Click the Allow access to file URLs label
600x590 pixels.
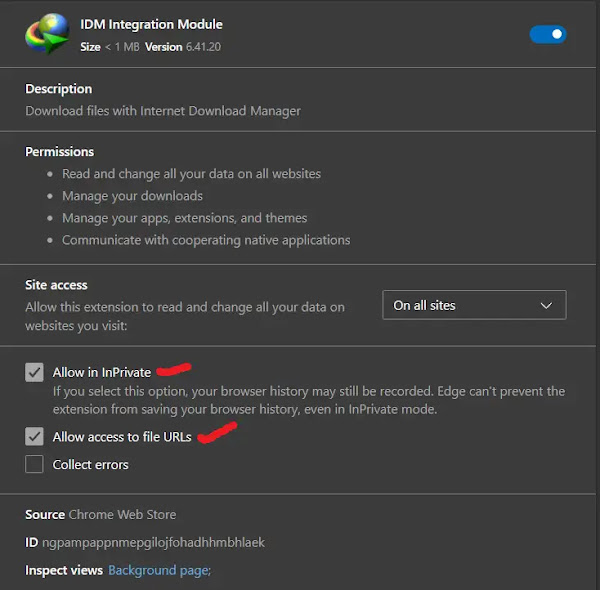click(122, 437)
